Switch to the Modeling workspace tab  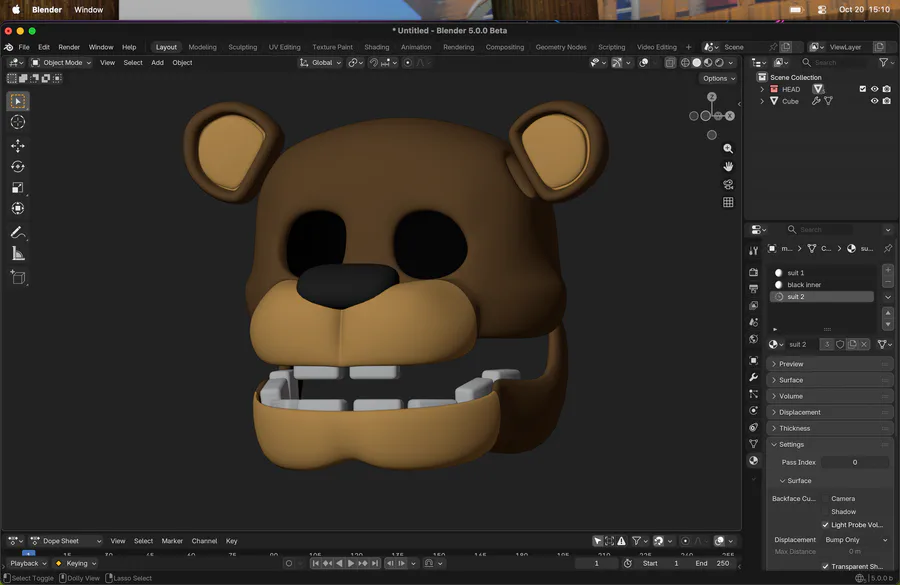click(203, 47)
